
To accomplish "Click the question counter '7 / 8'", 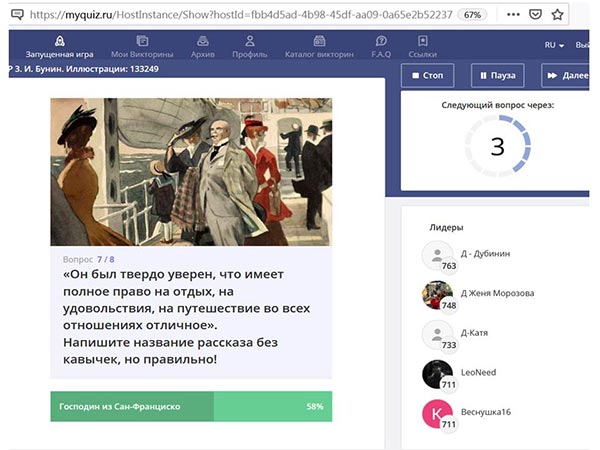I will click(106, 259).
